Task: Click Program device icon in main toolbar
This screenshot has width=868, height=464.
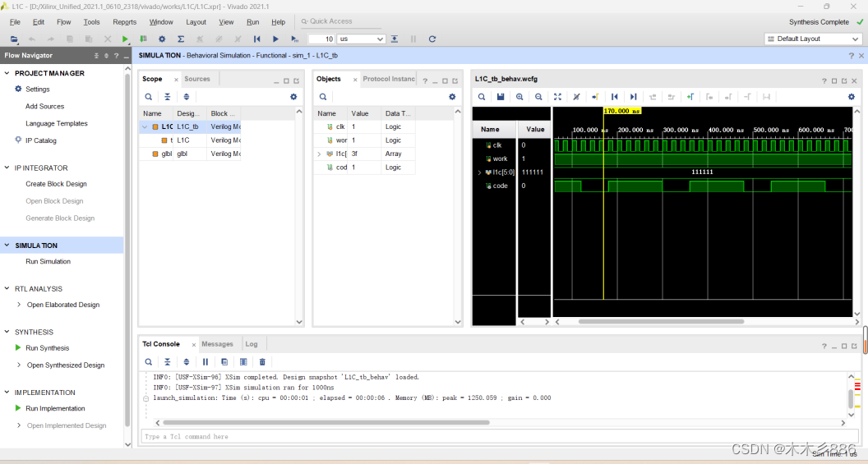Action: (143, 39)
